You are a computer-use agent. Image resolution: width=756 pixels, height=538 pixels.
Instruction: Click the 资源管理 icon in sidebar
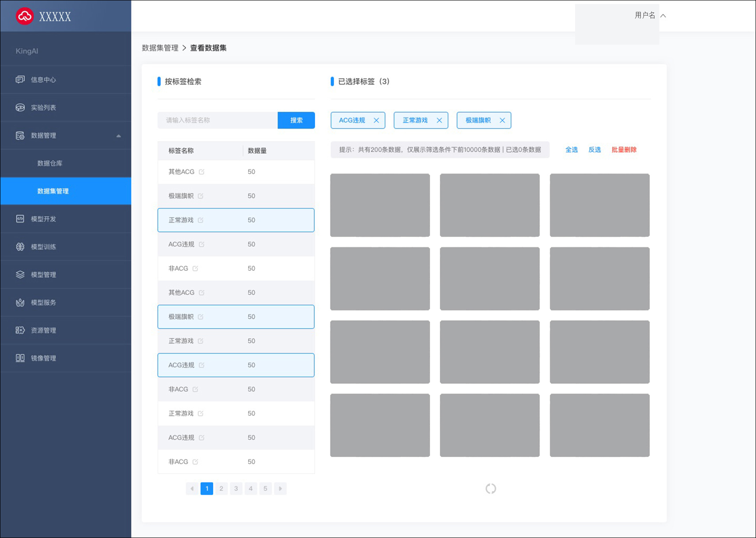pos(20,330)
